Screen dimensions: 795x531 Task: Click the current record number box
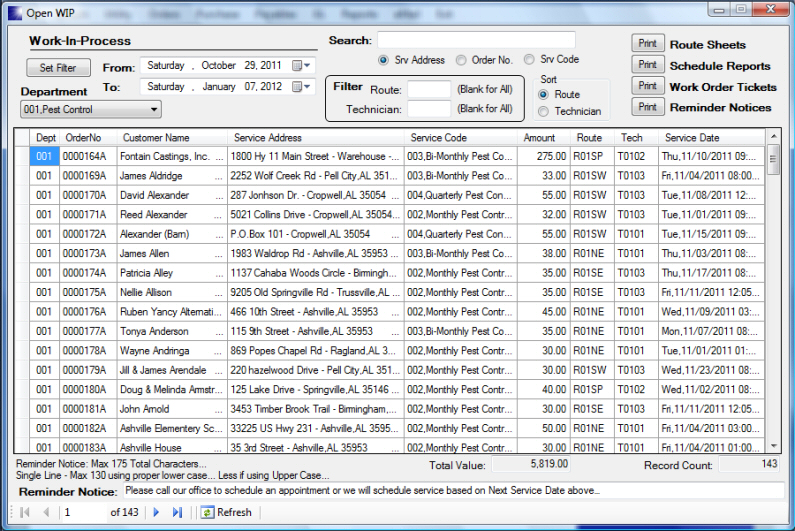(x=84, y=512)
